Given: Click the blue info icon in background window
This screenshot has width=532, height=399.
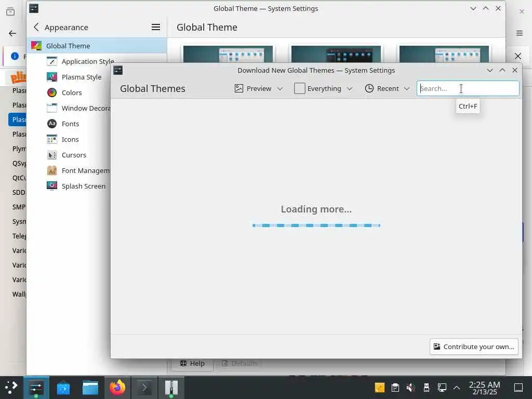Looking at the screenshot, I should [x=15, y=56].
